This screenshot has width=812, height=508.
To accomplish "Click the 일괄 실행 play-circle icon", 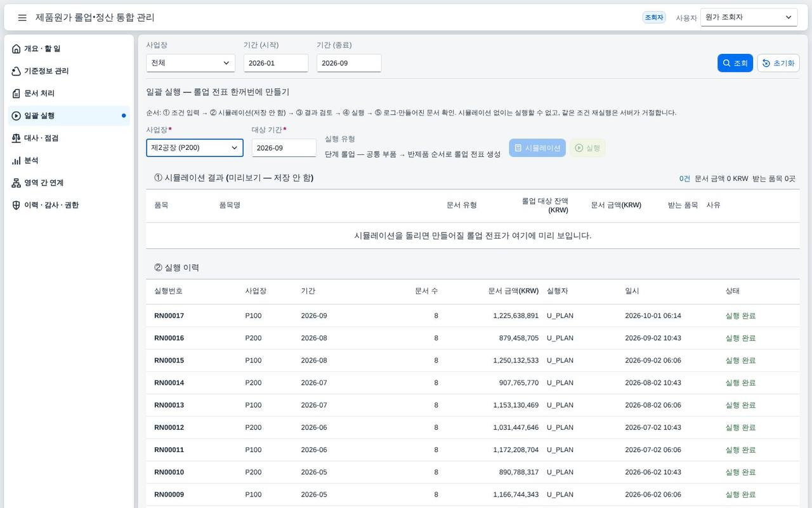I will (16, 116).
